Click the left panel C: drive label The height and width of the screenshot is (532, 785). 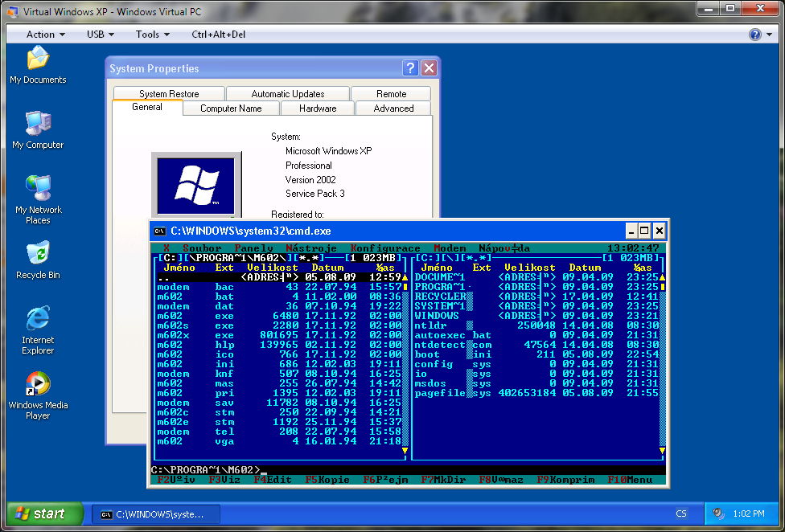[x=170, y=258]
